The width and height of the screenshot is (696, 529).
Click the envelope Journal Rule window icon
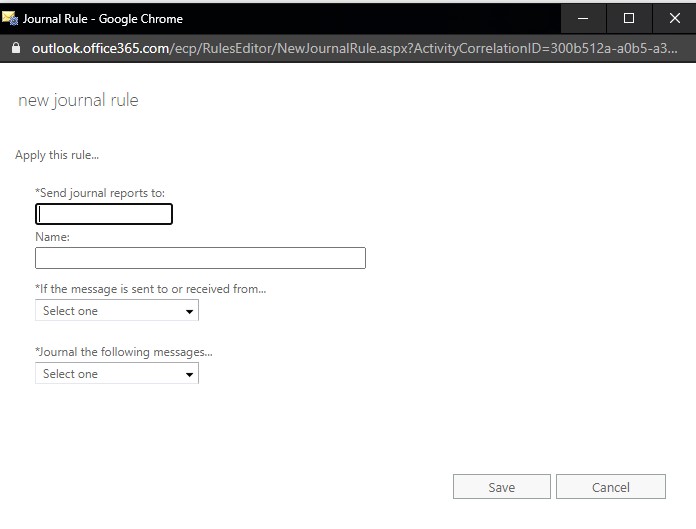pyautogui.click(x=10, y=18)
